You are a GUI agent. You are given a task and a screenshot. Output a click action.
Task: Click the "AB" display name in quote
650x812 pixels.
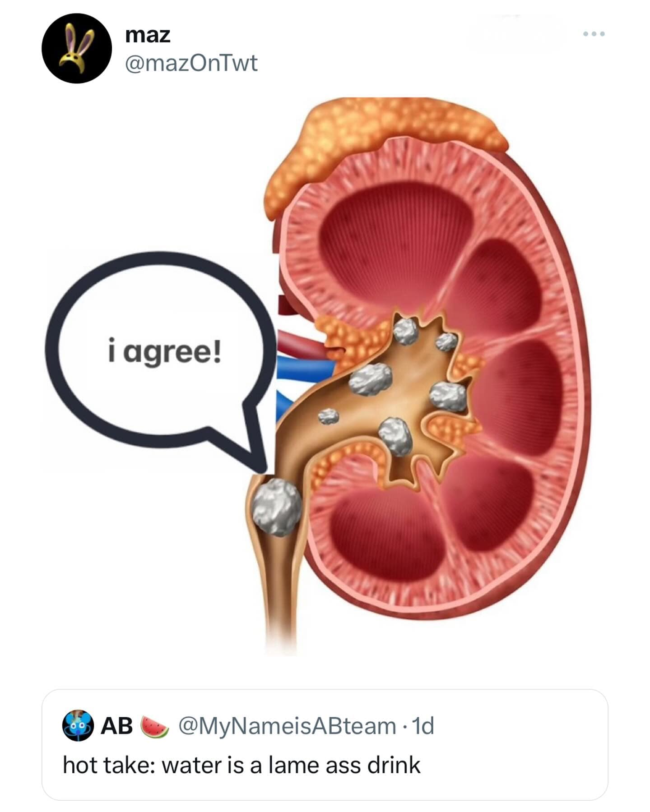point(116,726)
